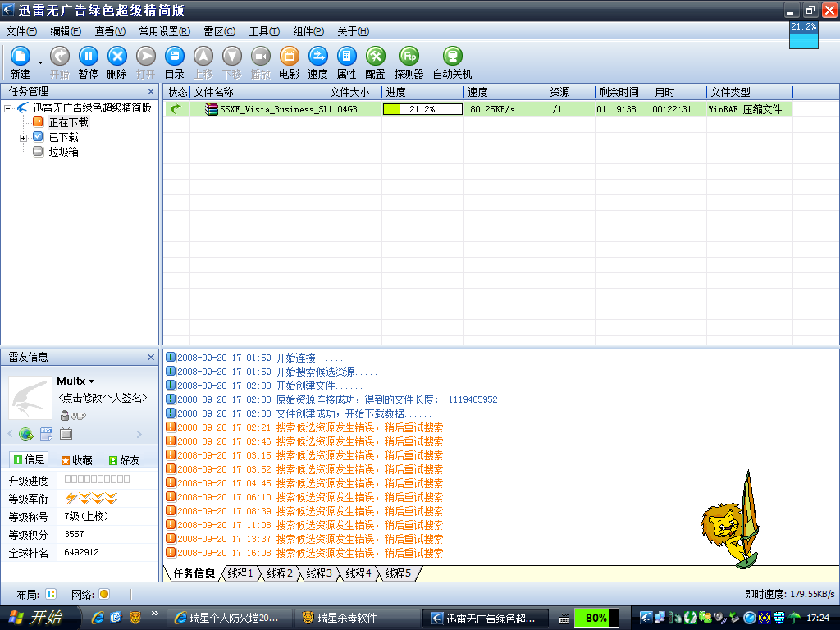Switch to the 信息 tab
The width and height of the screenshot is (840, 630).
pos(29,459)
